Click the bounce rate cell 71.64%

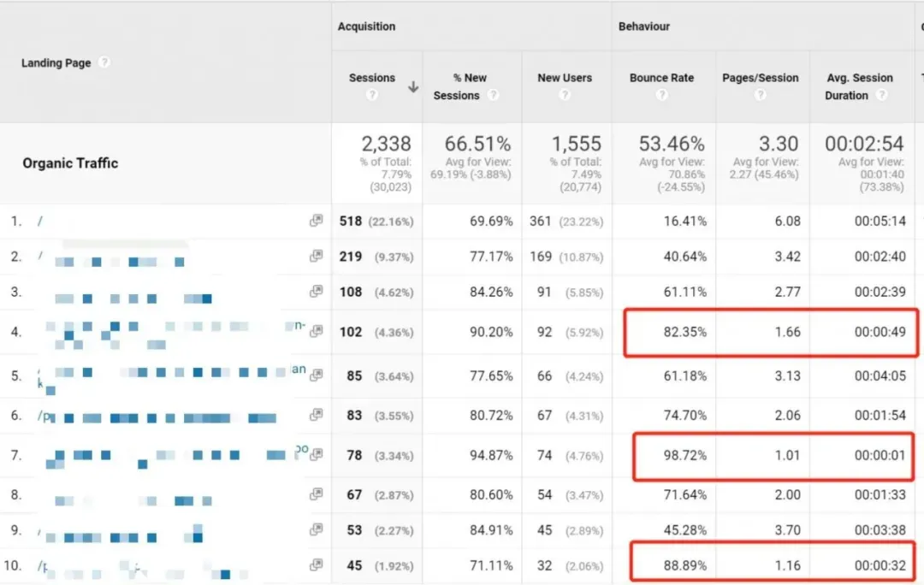pos(684,494)
